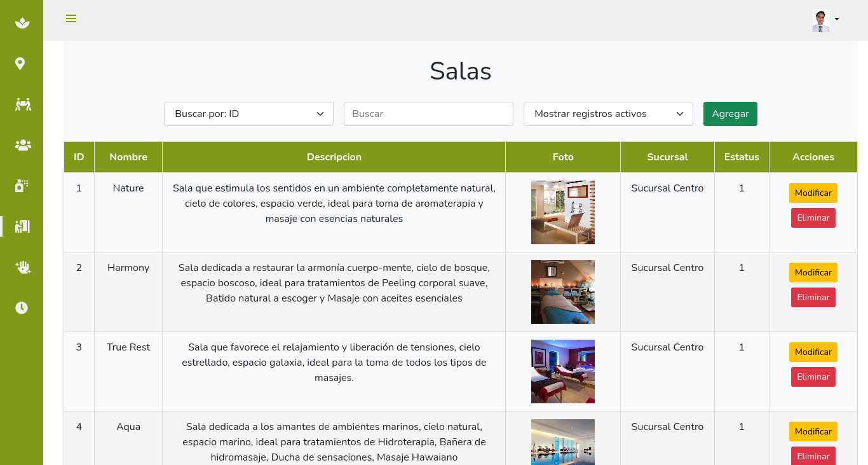
Task: Expand 'Mostrar registros activos' dropdown
Action: pyautogui.click(x=608, y=114)
